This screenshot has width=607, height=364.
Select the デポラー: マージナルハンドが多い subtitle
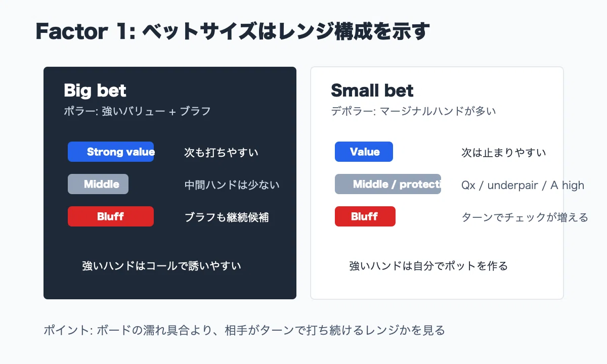point(413,111)
